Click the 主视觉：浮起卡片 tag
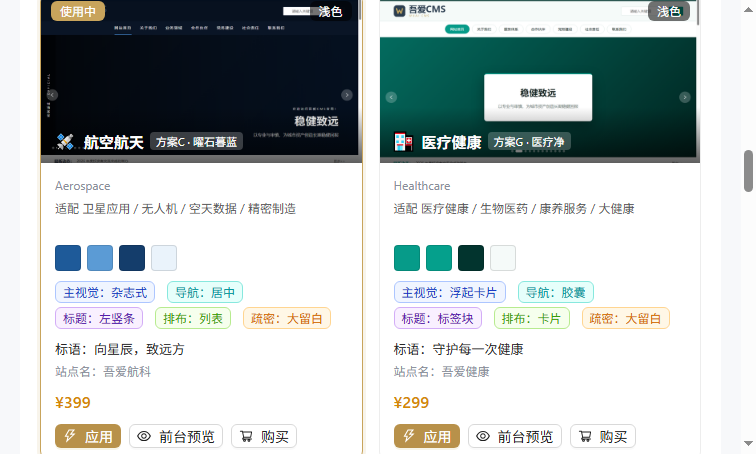Screen dimensions: 756x454 (x=450, y=292)
